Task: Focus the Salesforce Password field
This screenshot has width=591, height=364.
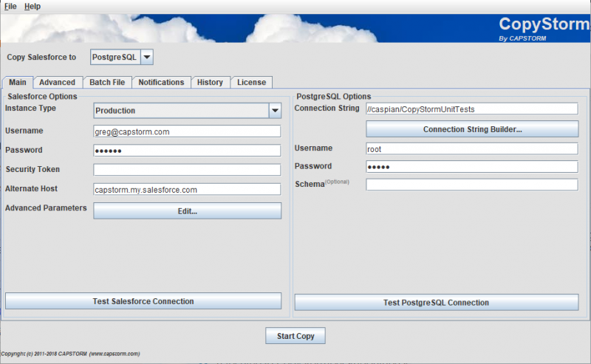Action: click(187, 151)
